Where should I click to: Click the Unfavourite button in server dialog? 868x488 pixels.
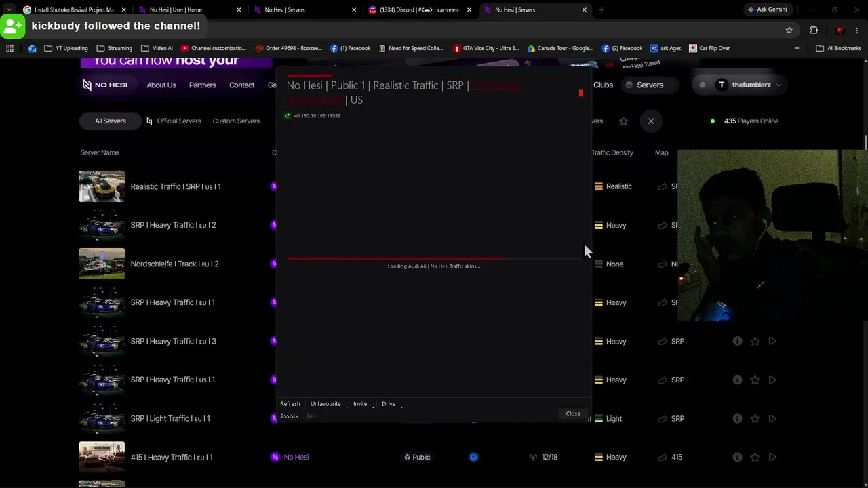(x=325, y=404)
